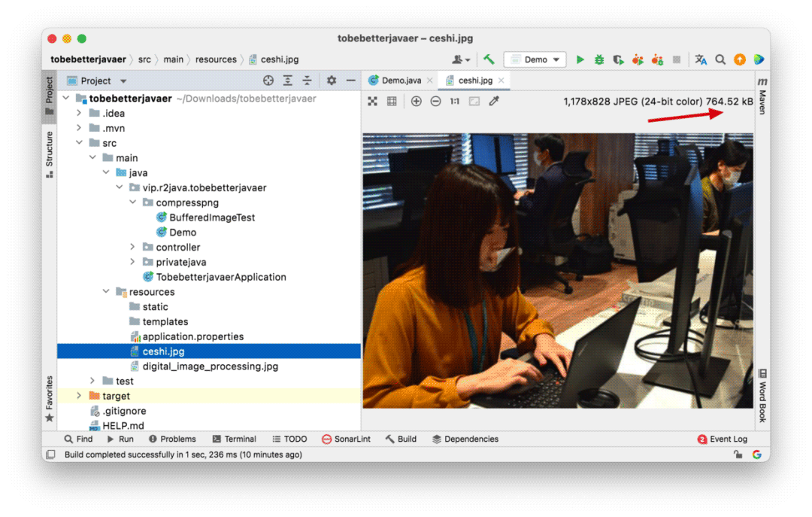Open the Event Log

(x=723, y=439)
